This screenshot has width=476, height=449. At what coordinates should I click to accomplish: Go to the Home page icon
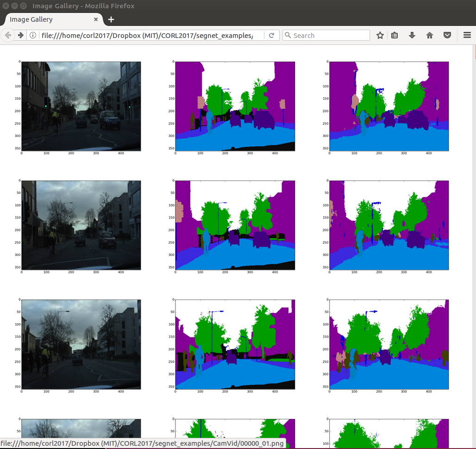pyautogui.click(x=430, y=36)
